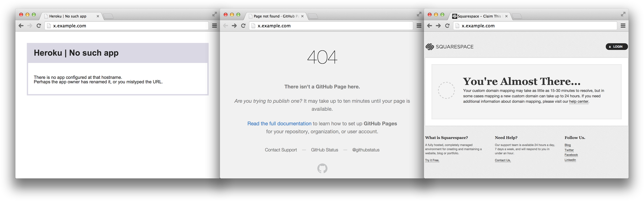The image size is (644, 201).
Task: Go back in the Squarespace window
Action: click(429, 26)
